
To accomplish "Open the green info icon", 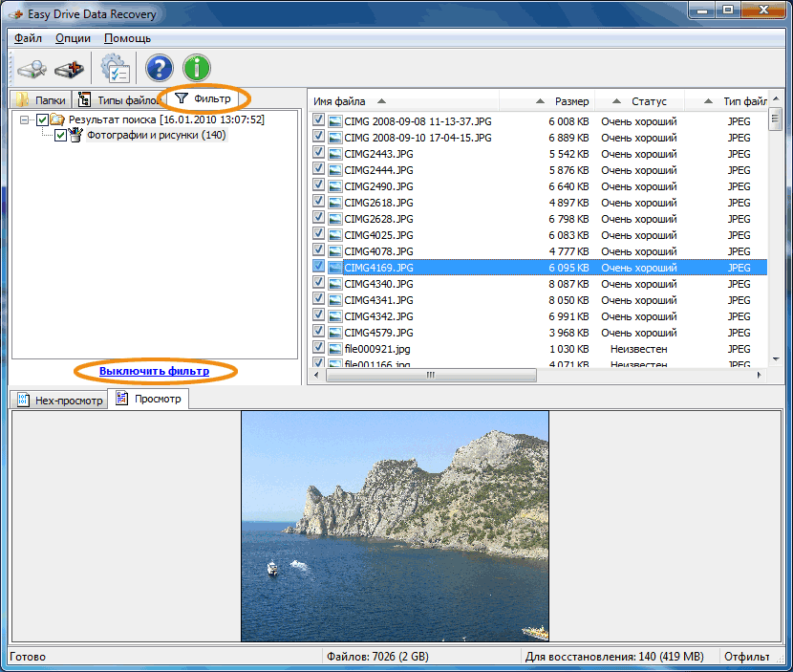I will tap(197, 68).
